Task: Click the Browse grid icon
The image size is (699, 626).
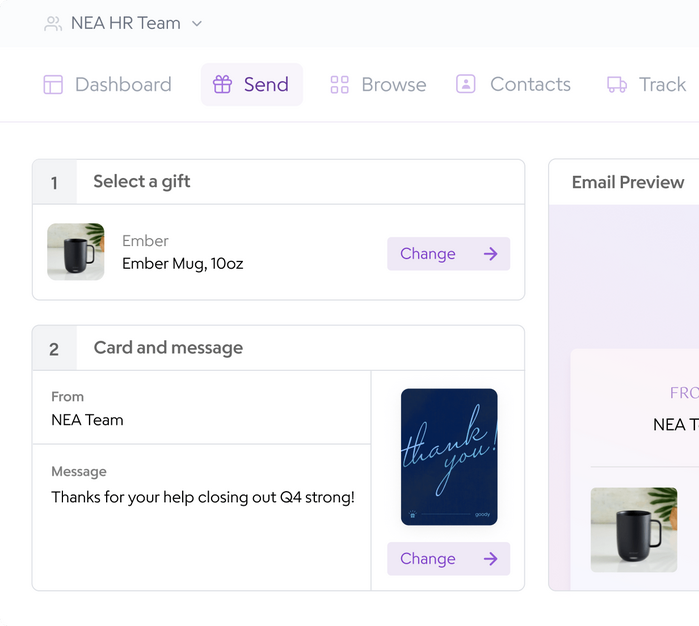Action: pyautogui.click(x=339, y=85)
